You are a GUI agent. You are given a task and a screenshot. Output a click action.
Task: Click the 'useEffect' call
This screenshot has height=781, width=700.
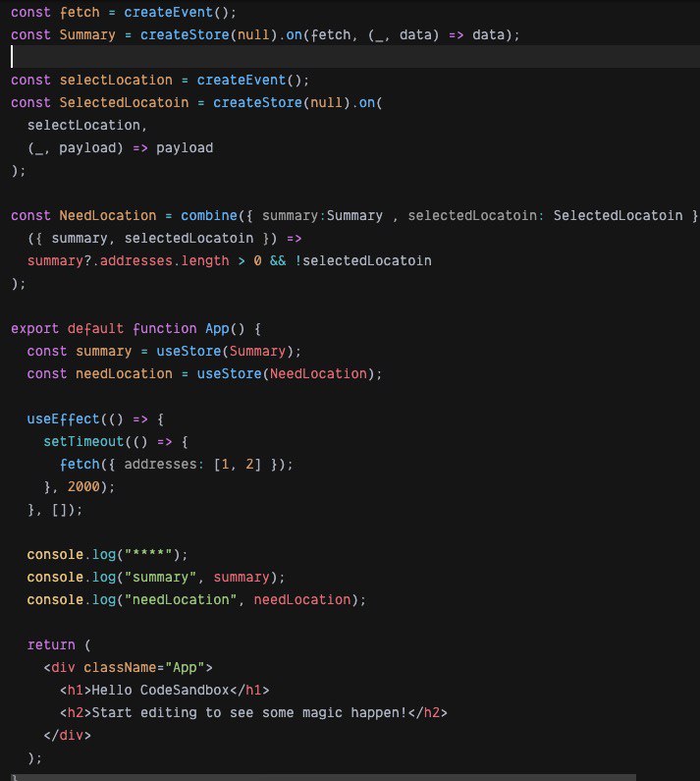(x=63, y=418)
